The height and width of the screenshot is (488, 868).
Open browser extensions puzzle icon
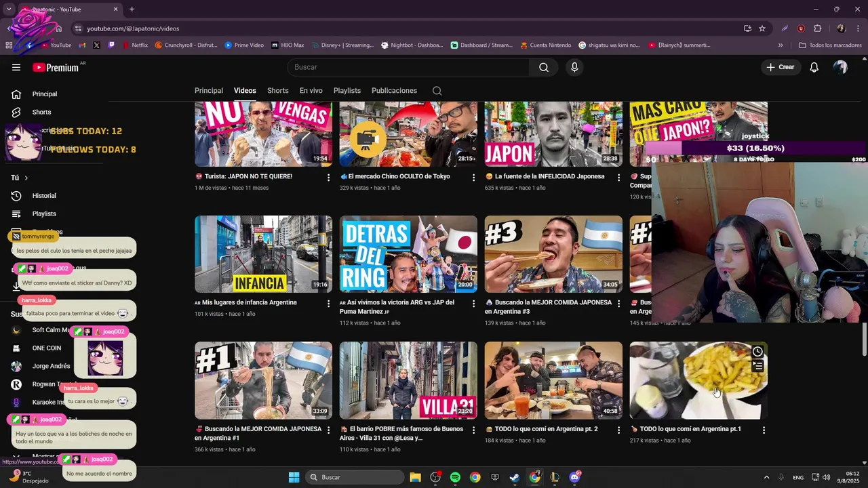tap(817, 28)
